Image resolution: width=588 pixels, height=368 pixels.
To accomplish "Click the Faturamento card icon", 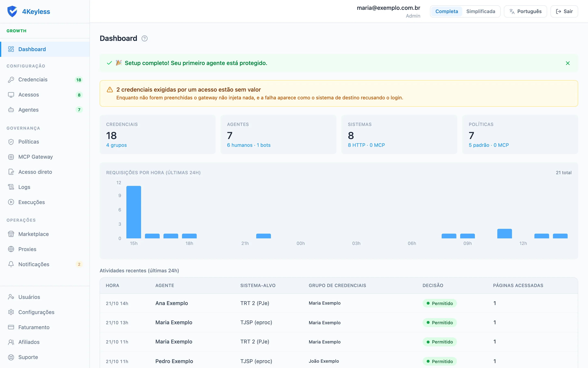I will [x=11, y=327].
